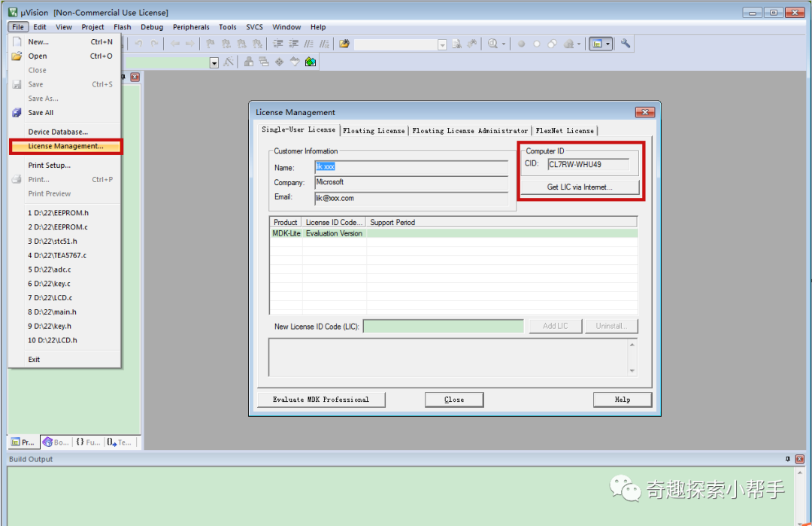The width and height of the screenshot is (812, 526).
Task: Click the Uninstall button
Action: pyautogui.click(x=611, y=326)
